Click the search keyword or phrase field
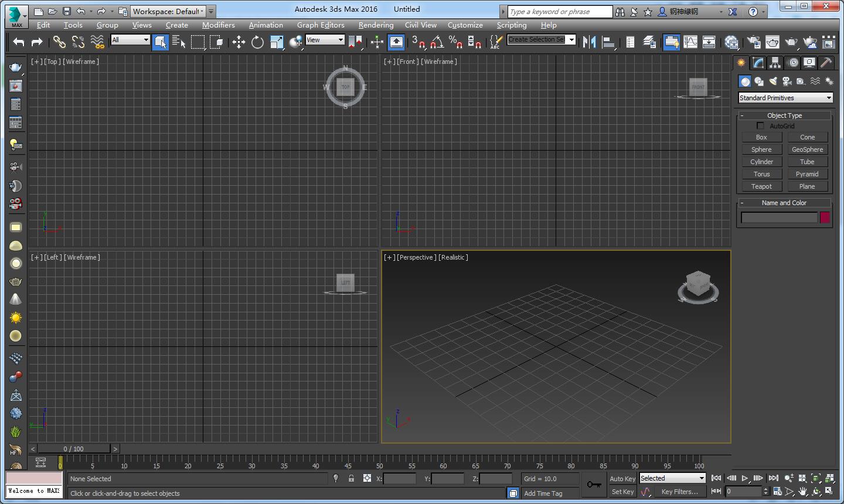The width and height of the screenshot is (844, 504). coord(560,12)
